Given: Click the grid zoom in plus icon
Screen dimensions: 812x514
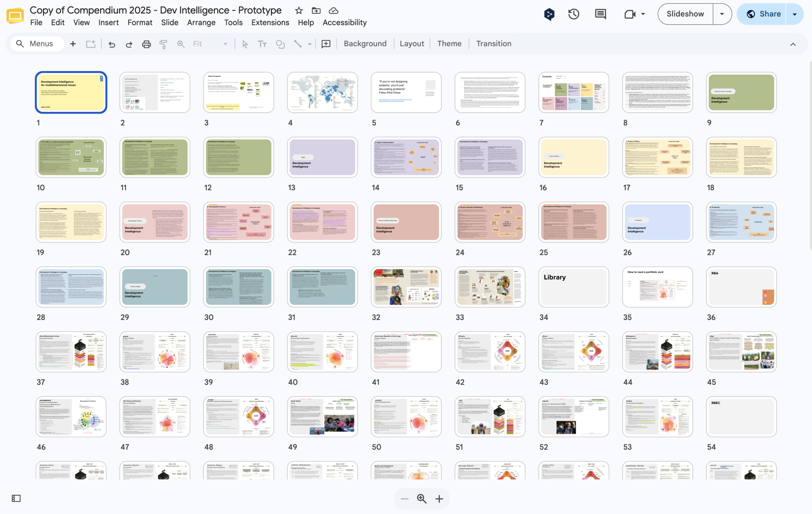Looking at the screenshot, I should [x=439, y=499].
